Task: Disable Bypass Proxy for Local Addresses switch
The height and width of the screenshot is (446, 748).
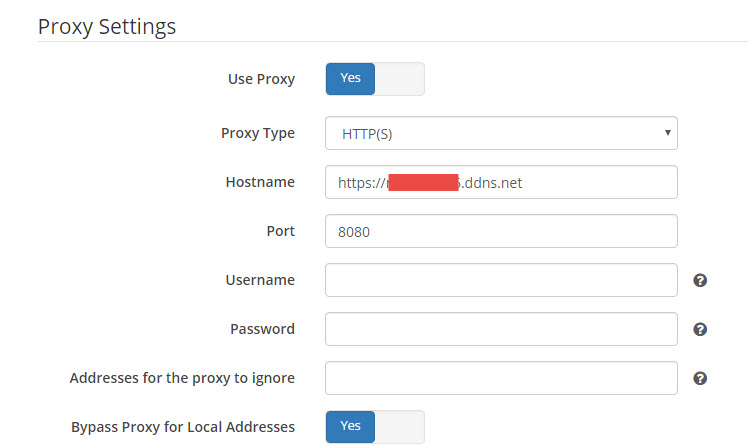Action: [x=375, y=427]
